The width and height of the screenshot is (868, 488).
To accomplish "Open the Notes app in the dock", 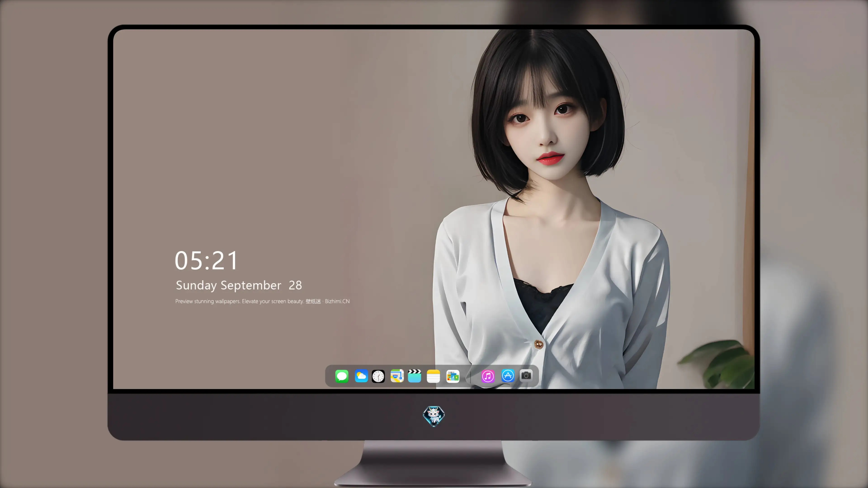I will pos(433,376).
